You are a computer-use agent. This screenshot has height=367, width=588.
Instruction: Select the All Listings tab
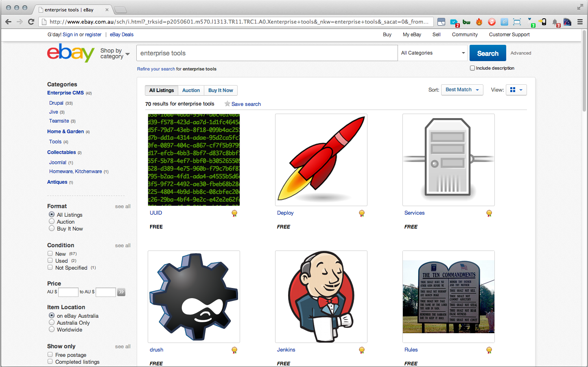pos(162,90)
